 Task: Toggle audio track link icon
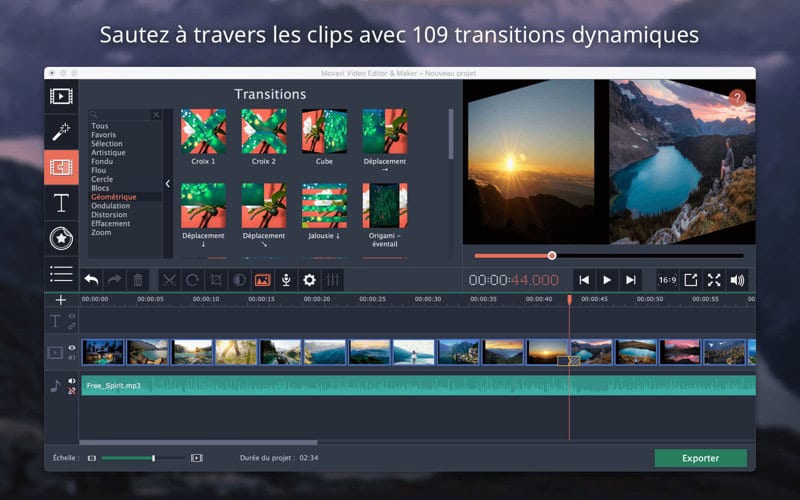coord(72,391)
